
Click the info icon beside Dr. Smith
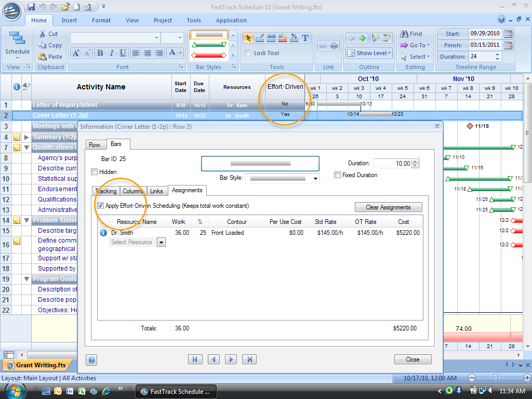(x=103, y=233)
